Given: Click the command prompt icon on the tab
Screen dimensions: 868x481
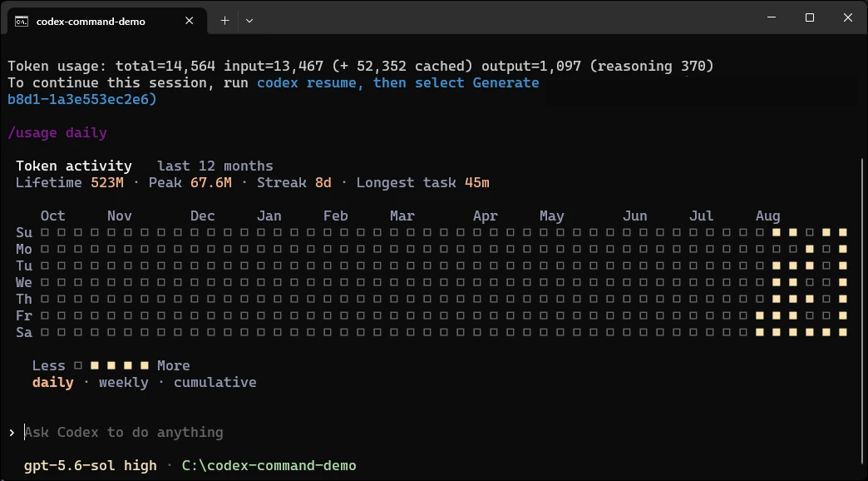Looking at the screenshot, I should pos(22,21).
